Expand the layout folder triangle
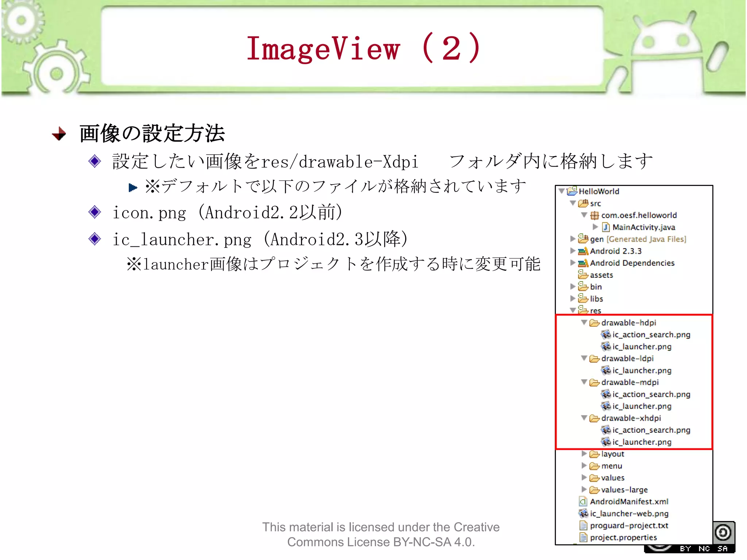The image size is (747, 560). point(584,454)
